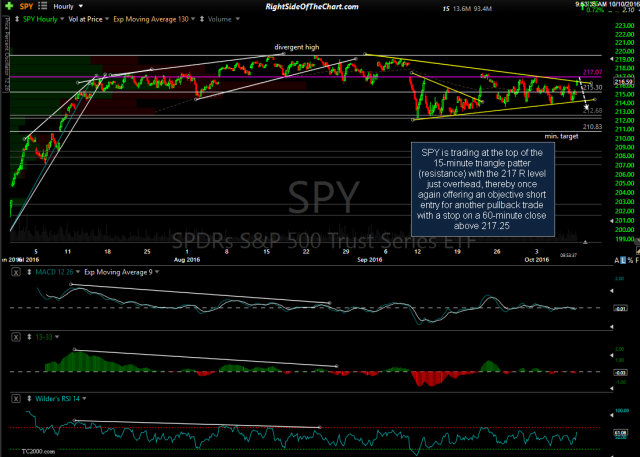Viewport: 640px width, 457px height.
Task: Click the 0.72% change readout
Action: point(596,10)
